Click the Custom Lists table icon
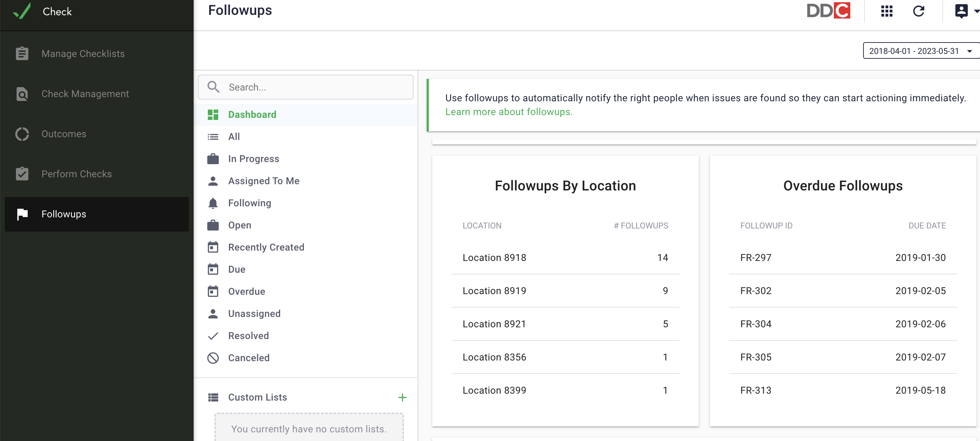The height and width of the screenshot is (441, 980). click(x=213, y=397)
